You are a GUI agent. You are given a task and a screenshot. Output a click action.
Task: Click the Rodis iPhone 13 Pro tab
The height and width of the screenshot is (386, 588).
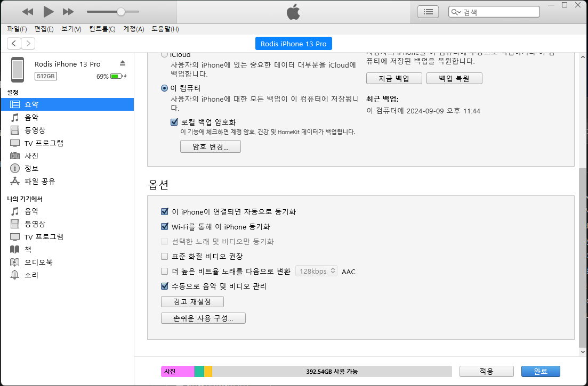pyautogui.click(x=293, y=44)
